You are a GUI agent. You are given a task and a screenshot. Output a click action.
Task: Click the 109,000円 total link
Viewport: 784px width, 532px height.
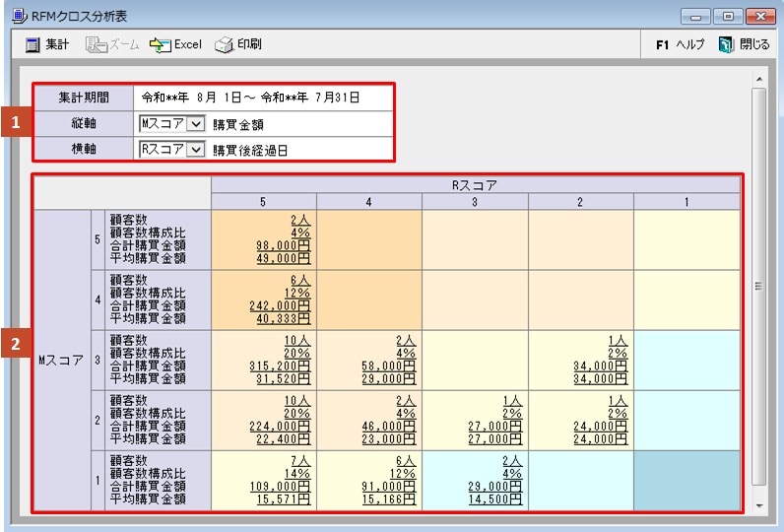tap(280, 486)
